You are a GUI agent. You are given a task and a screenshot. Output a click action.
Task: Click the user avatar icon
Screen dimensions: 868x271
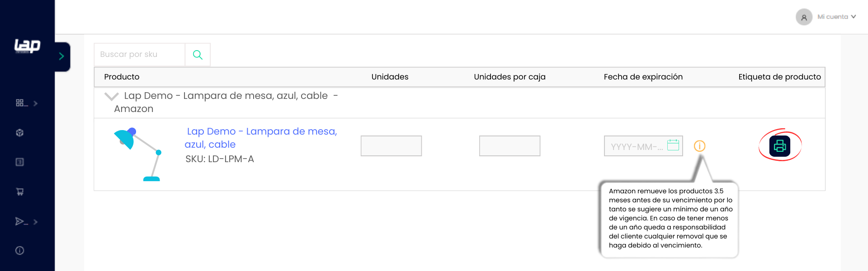point(804,17)
